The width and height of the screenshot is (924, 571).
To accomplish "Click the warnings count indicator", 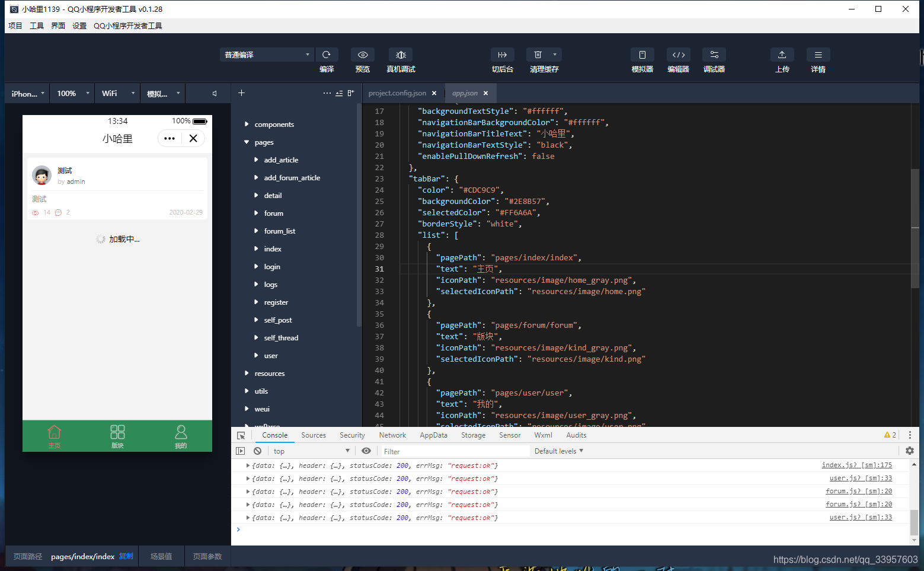I will (x=890, y=435).
